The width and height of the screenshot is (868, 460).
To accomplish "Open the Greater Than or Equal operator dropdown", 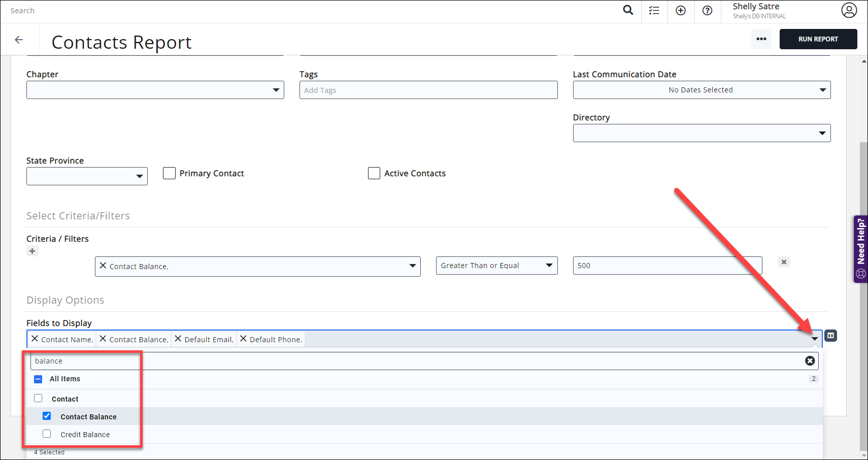I will point(549,265).
